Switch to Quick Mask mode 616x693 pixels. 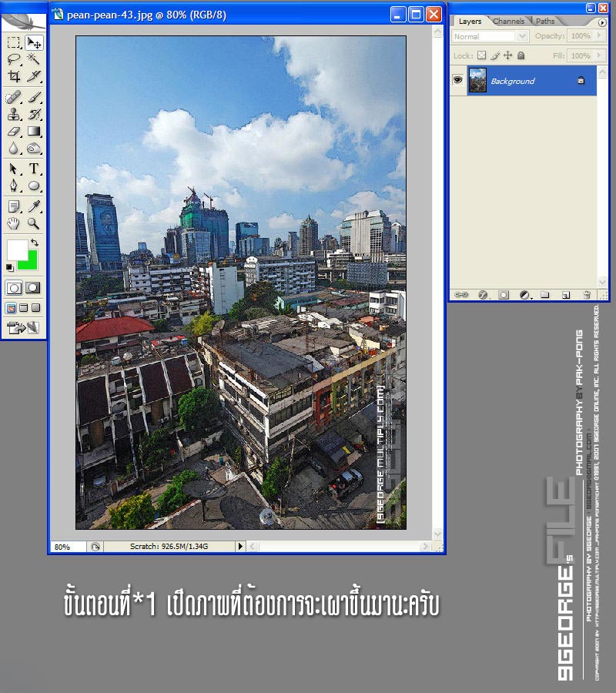(x=33, y=288)
